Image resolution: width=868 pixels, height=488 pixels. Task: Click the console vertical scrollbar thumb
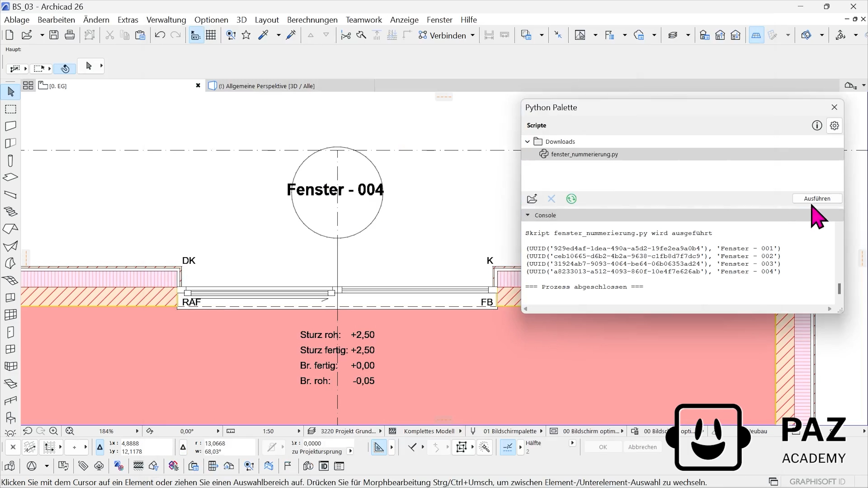839,288
